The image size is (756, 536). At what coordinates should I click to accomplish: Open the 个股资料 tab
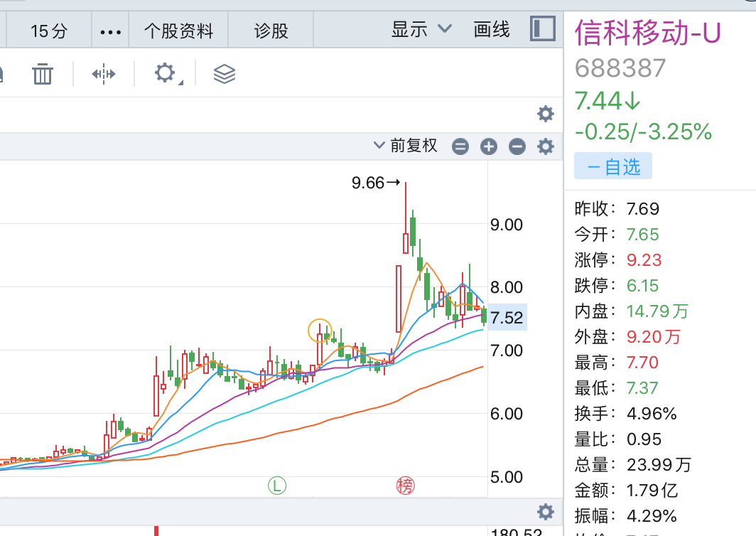(178, 31)
